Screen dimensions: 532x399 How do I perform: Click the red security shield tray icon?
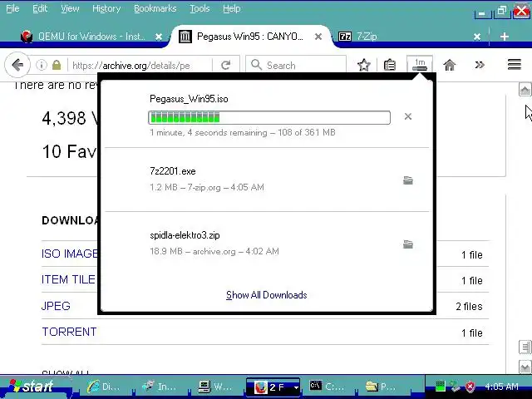click(x=470, y=387)
